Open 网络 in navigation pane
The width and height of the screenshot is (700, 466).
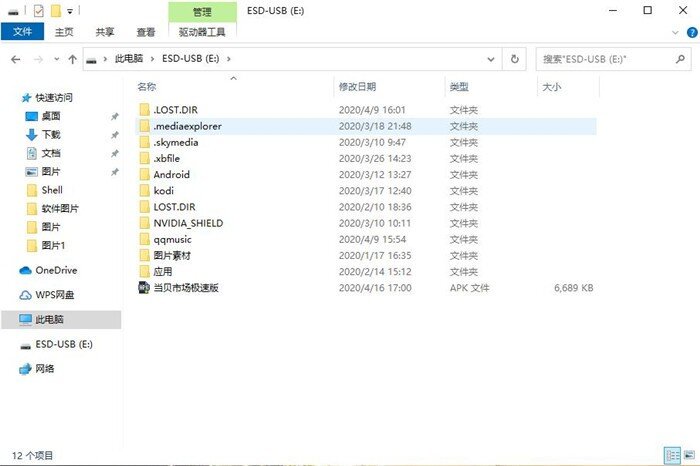tap(37, 369)
